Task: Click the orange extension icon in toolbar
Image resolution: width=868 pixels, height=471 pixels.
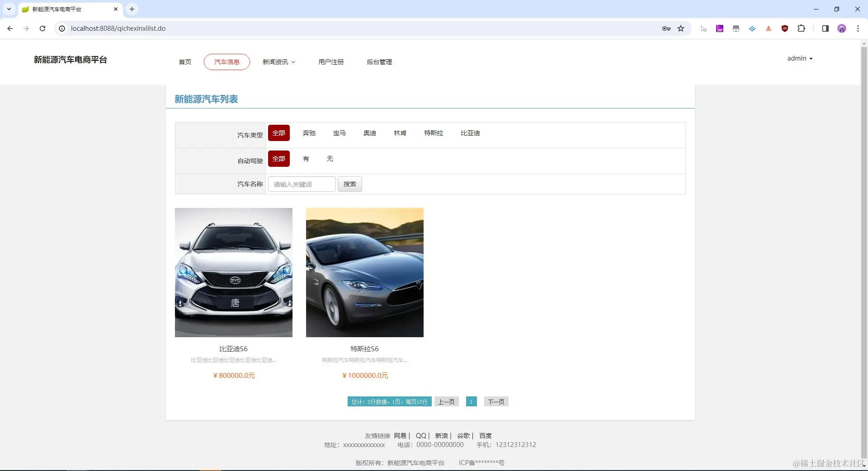Action: pyautogui.click(x=769, y=28)
